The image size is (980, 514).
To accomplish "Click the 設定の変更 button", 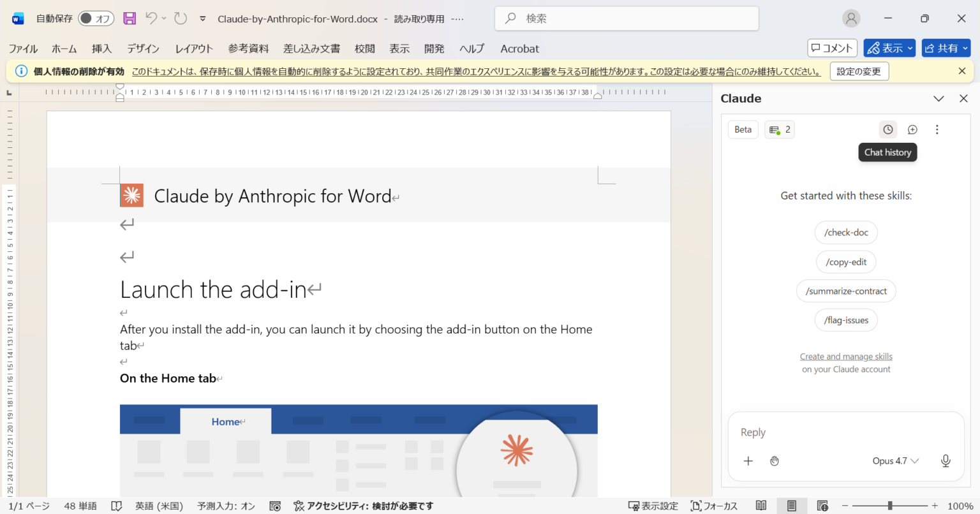I will [859, 71].
